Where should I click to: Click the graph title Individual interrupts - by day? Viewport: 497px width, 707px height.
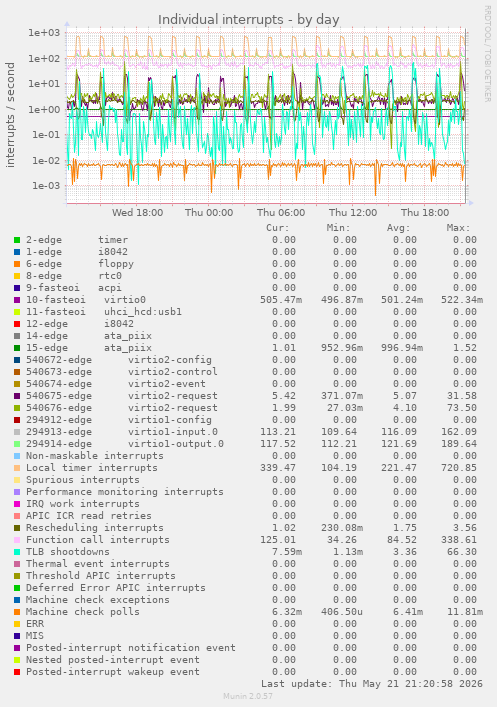[x=248, y=20]
